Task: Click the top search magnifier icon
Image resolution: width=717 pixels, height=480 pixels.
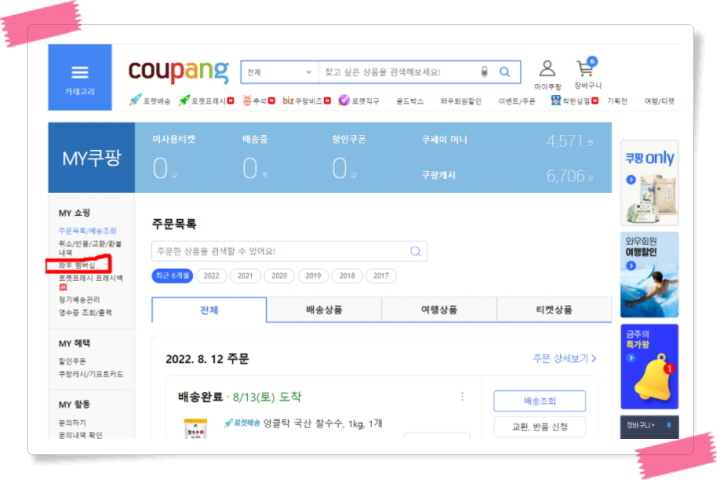Action: [x=505, y=72]
